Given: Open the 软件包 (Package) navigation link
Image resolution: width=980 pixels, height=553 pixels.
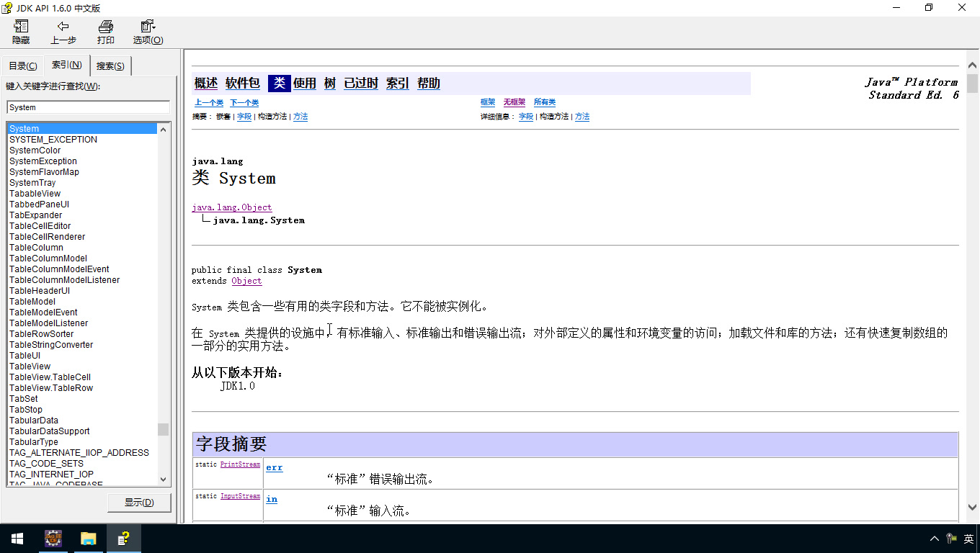Looking at the screenshot, I should pos(243,84).
